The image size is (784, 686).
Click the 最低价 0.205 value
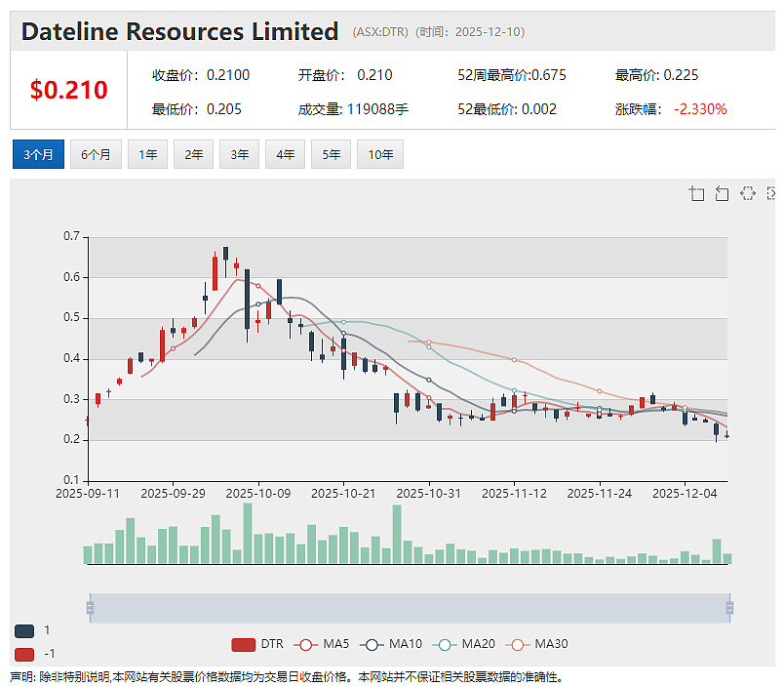(224, 109)
